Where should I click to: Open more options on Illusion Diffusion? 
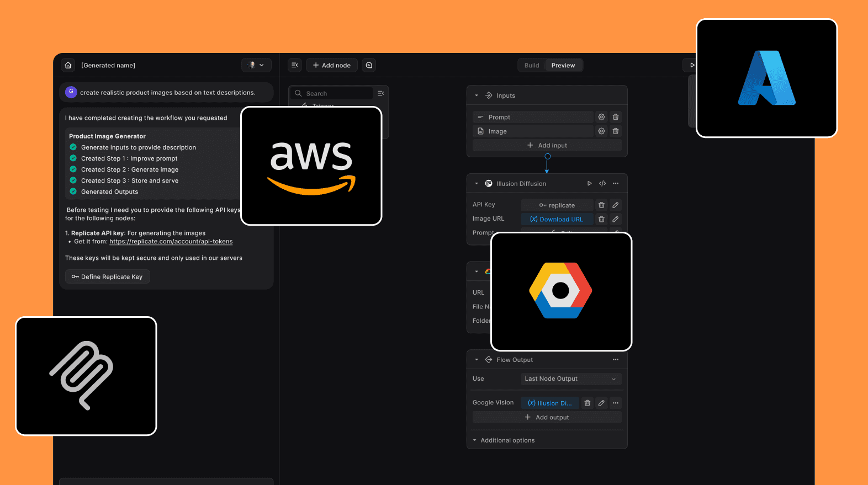point(616,184)
